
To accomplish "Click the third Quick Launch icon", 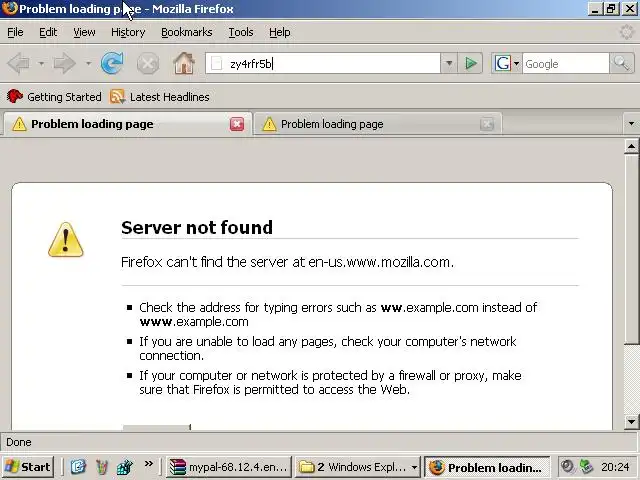I will coord(124,467).
